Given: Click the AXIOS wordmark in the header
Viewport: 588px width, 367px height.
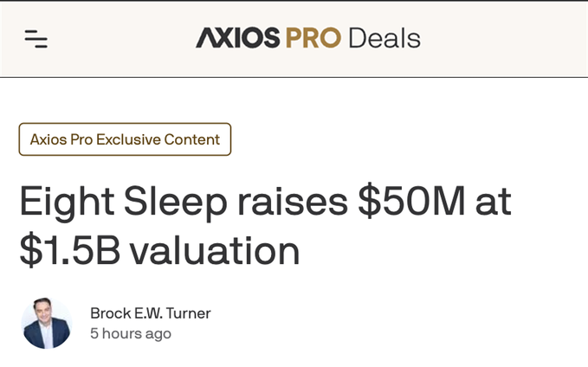Looking at the screenshot, I should pos(237,38).
